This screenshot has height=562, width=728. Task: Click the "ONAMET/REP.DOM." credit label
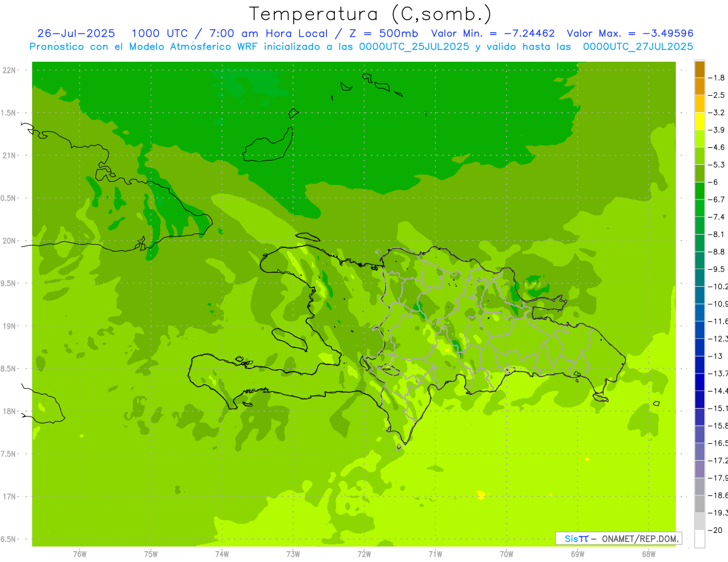point(639,538)
